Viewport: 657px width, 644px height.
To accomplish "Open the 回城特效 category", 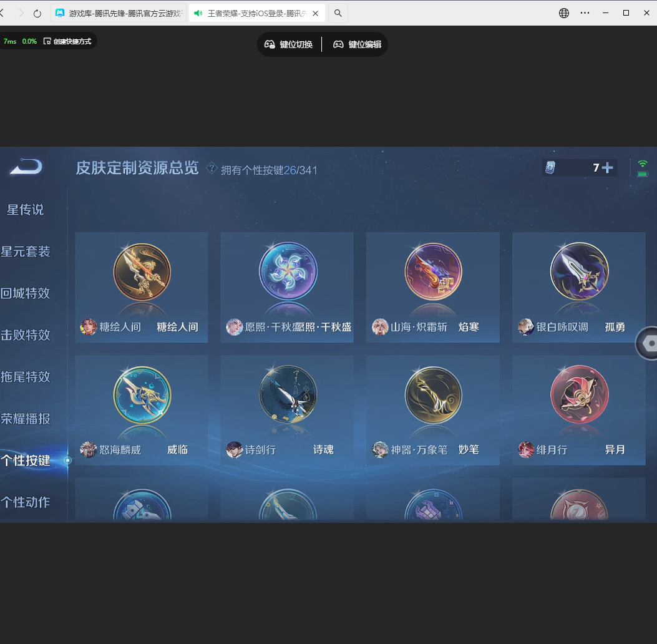I will pos(26,293).
